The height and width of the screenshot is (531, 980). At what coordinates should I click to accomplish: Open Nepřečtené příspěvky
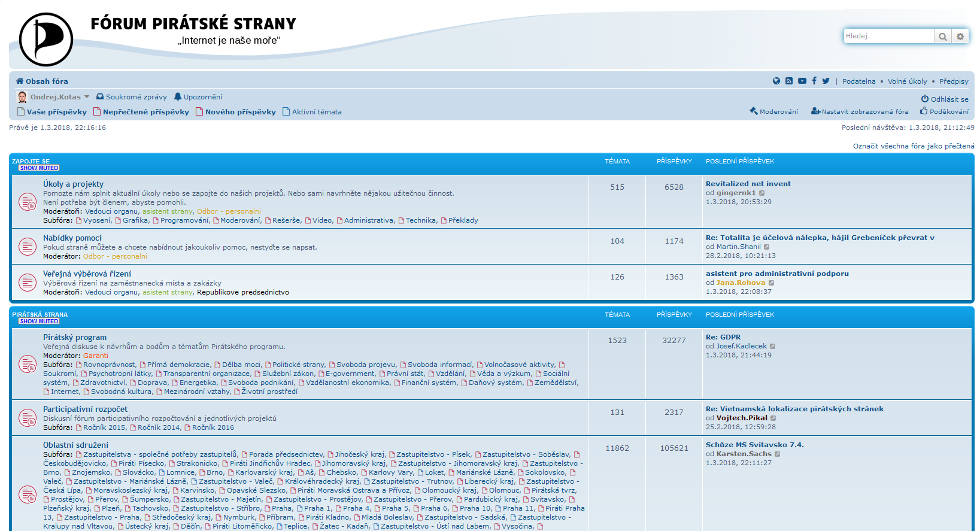[141, 112]
